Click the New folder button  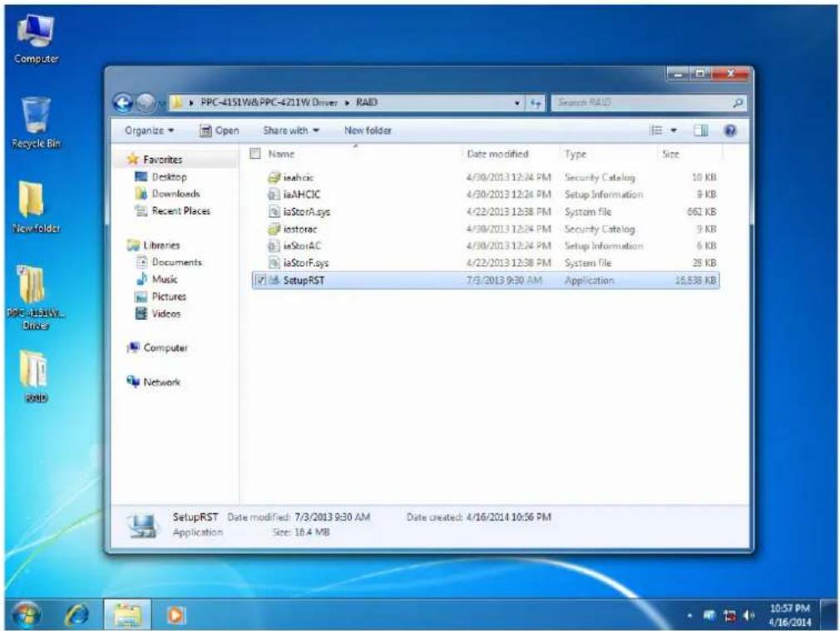(x=368, y=131)
